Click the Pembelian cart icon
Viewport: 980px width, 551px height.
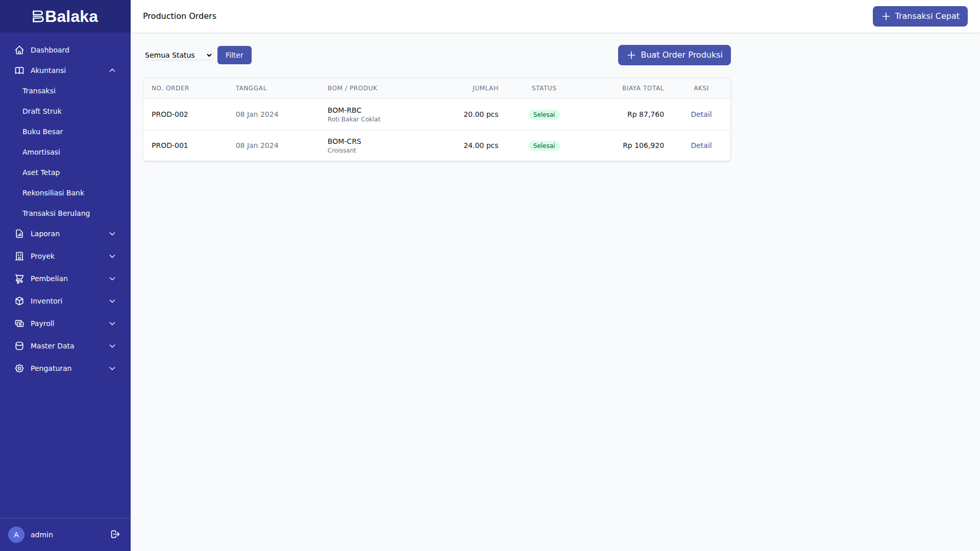pyautogui.click(x=19, y=279)
